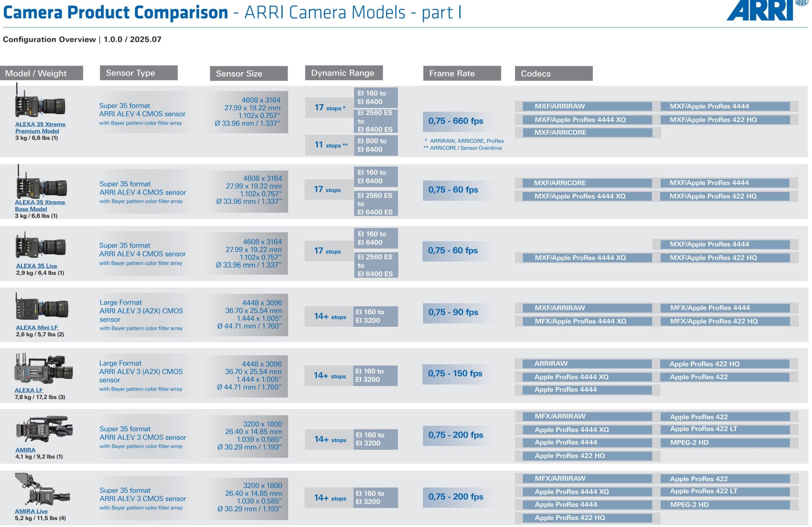Select the Model / Weight column header

click(x=41, y=73)
